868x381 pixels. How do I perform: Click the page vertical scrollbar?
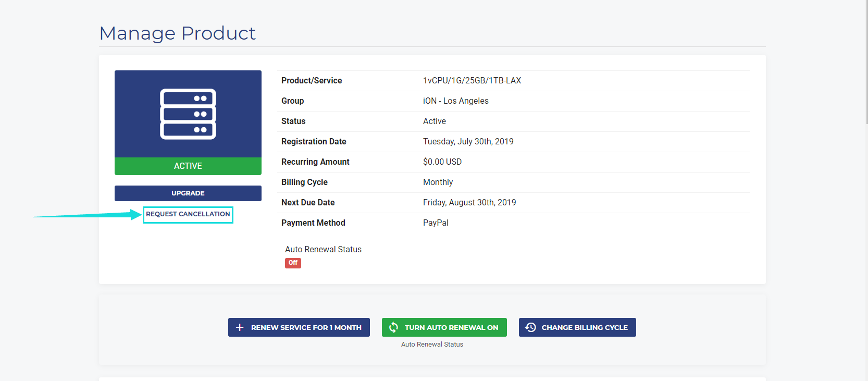[x=866, y=63]
